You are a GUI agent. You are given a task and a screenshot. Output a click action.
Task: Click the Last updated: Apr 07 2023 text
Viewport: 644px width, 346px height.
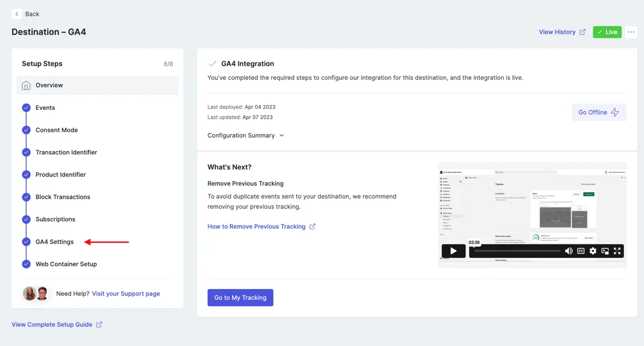coord(240,117)
